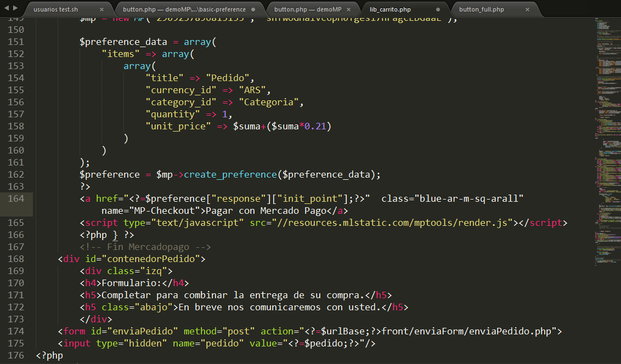Close the button.php — demoMP tab
Image resolution: width=621 pixels, height=364 pixels.
348,9
